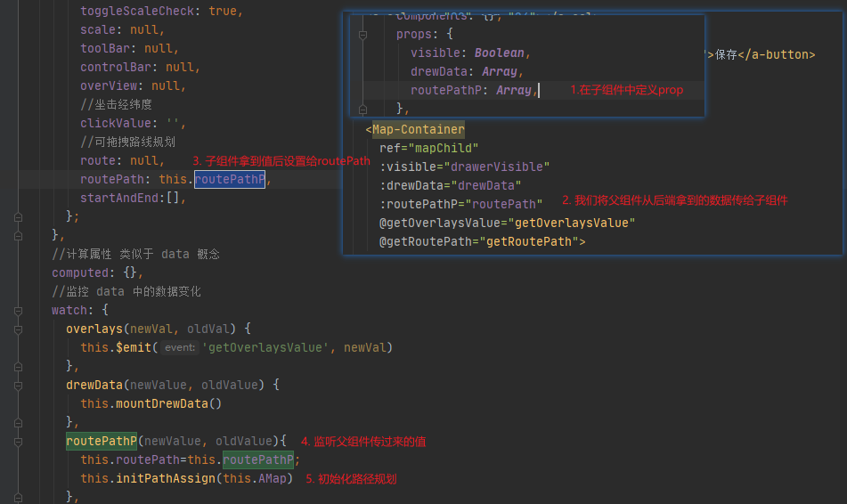
Task: Fold the routePathP watcher in gutter
Action: click(17, 442)
